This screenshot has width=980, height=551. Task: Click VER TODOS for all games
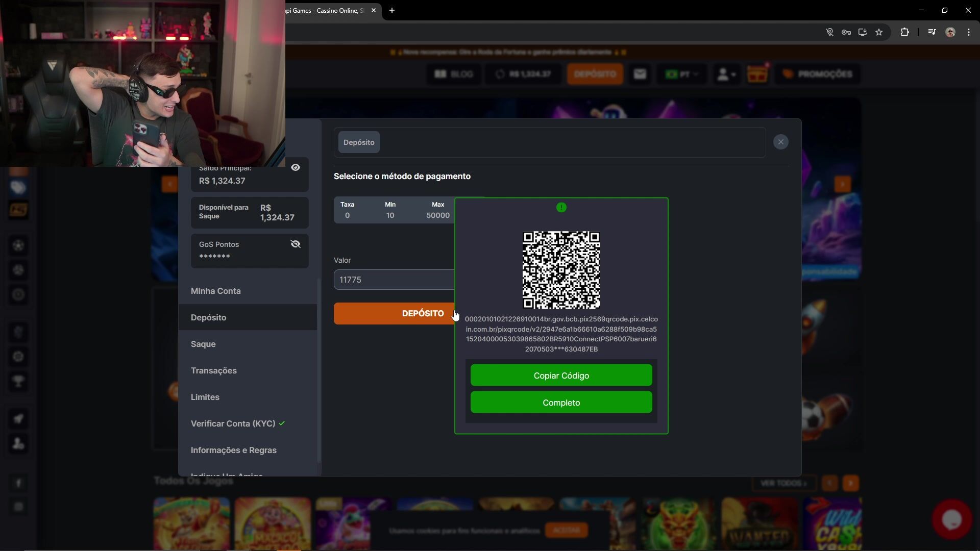click(783, 483)
